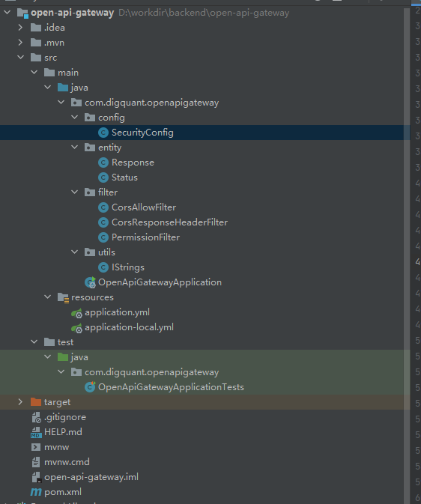The image size is (421, 504).
Task: Click the Maven pom.xml icon
Action: click(36, 492)
